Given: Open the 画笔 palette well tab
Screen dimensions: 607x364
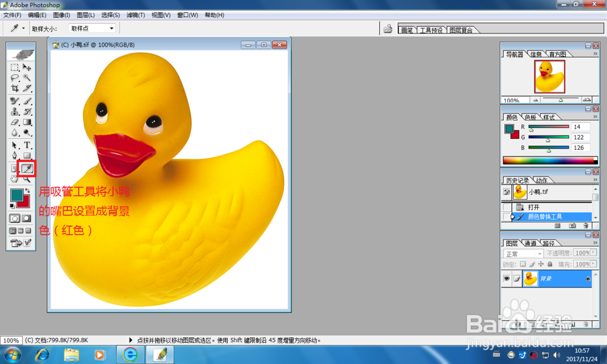Looking at the screenshot, I should click(x=407, y=30).
